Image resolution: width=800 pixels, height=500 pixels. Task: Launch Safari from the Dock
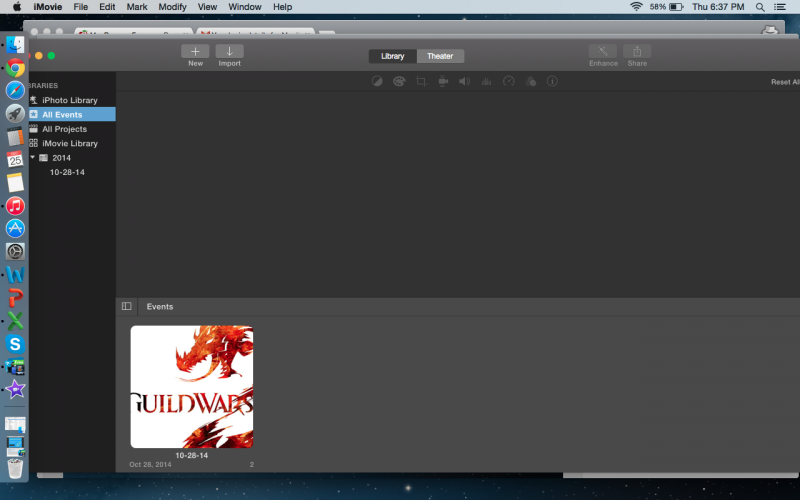[15, 90]
